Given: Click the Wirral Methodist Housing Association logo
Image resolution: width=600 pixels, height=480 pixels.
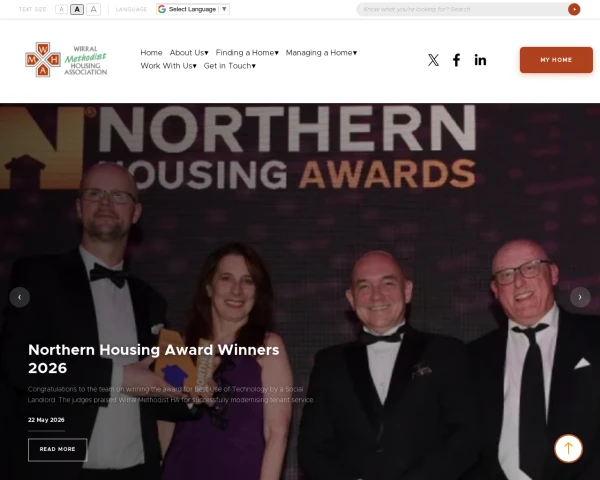Looking at the screenshot, I should pyautogui.click(x=66, y=60).
